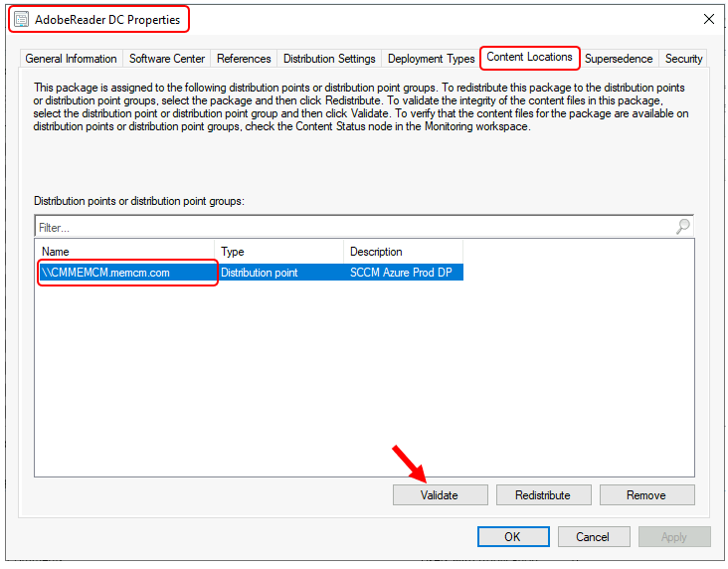
Task: Click the Redistribute button
Action: [x=543, y=495]
